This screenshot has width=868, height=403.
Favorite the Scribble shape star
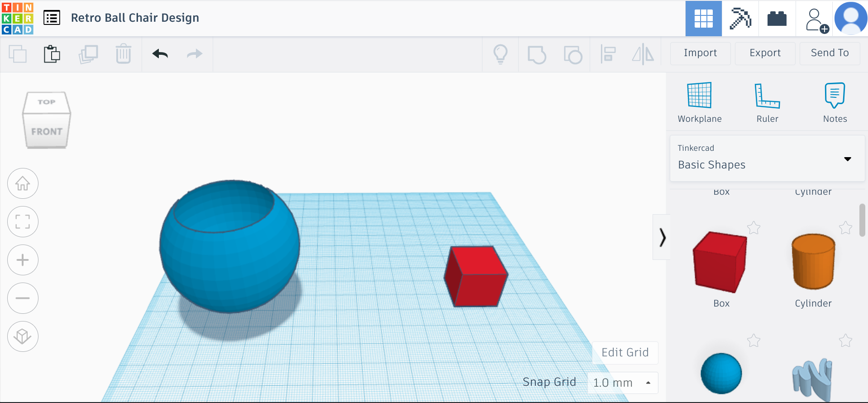[845, 341]
